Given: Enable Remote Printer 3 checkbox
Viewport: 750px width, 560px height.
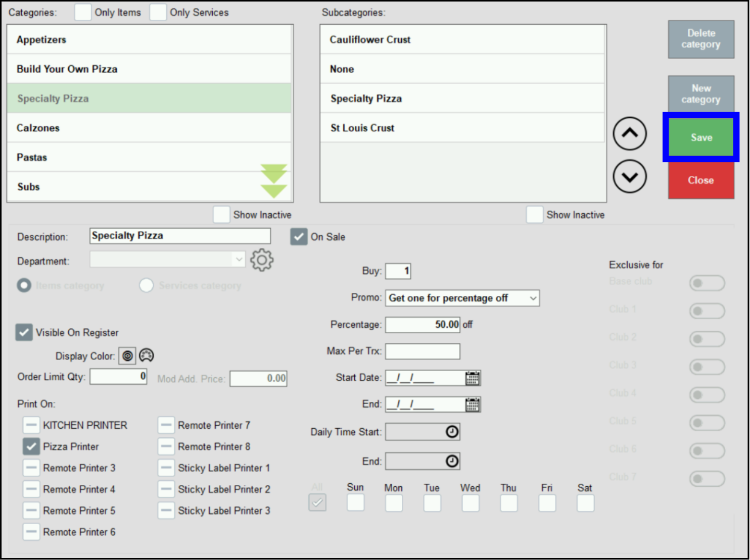Looking at the screenshot, I should click(31, 468).
